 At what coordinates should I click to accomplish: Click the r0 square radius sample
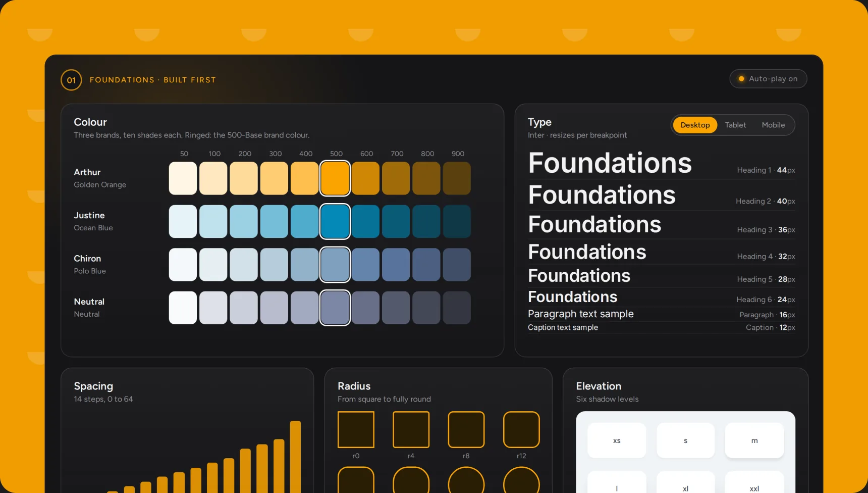tap(356, 430)
